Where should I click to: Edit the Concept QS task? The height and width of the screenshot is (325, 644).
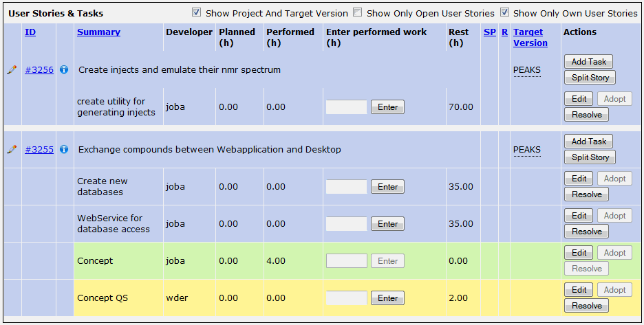point(579,290)
